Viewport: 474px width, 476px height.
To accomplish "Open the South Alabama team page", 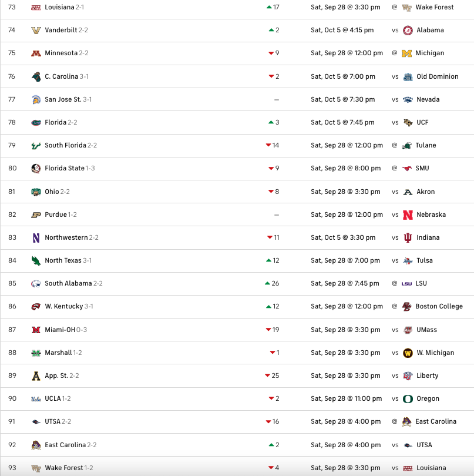I will click(x=68, y=284).
